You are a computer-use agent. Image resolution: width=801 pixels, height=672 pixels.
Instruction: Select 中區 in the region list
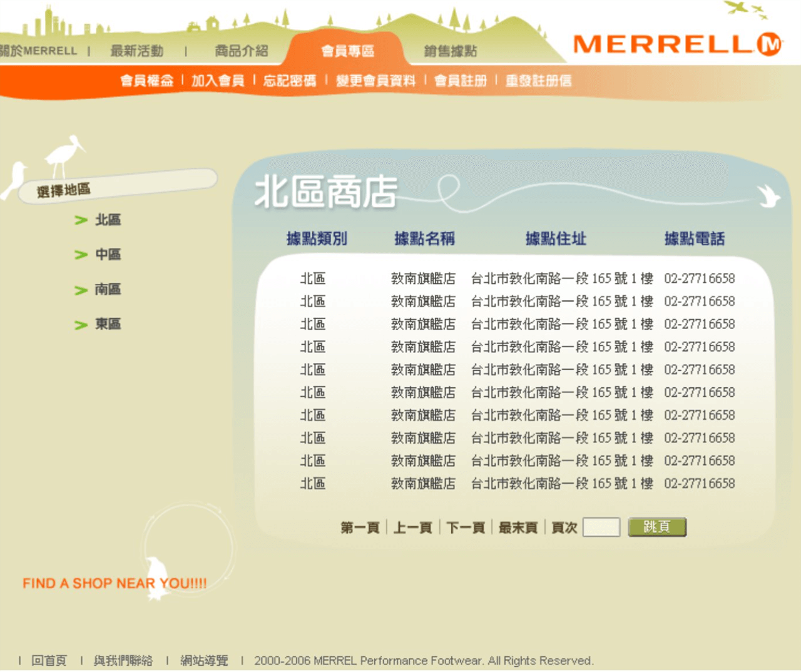tap(108, 255)
